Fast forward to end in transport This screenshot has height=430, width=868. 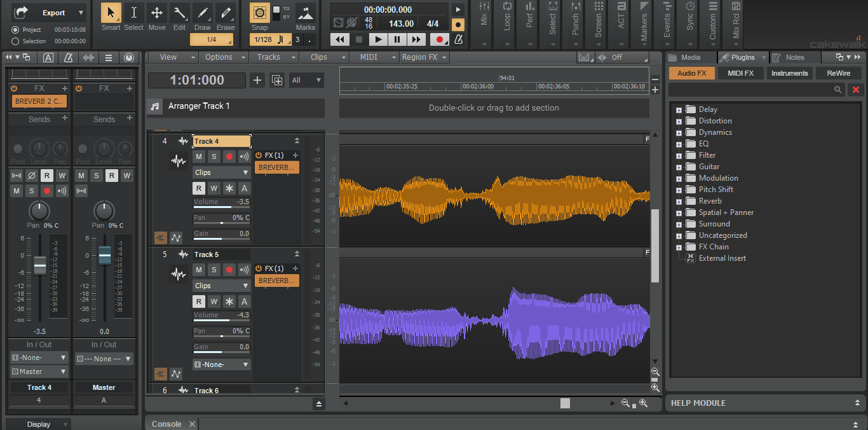tap(416, 39)
